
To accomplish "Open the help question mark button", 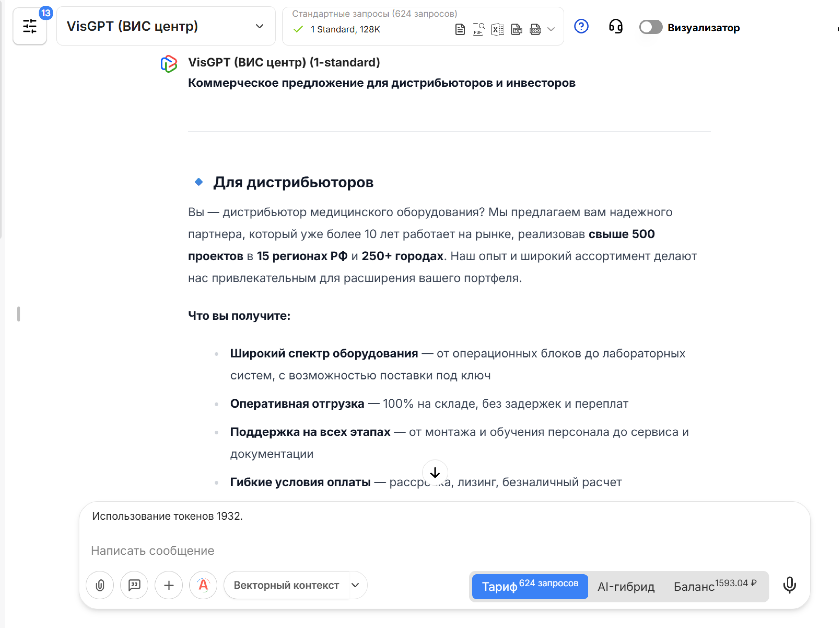I will pyautogui.click(x=581, y=26).
